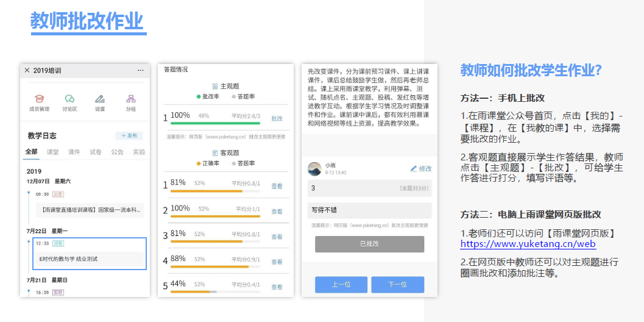
Task: Click the 88% accuracy progress bar
Action: 215,267
